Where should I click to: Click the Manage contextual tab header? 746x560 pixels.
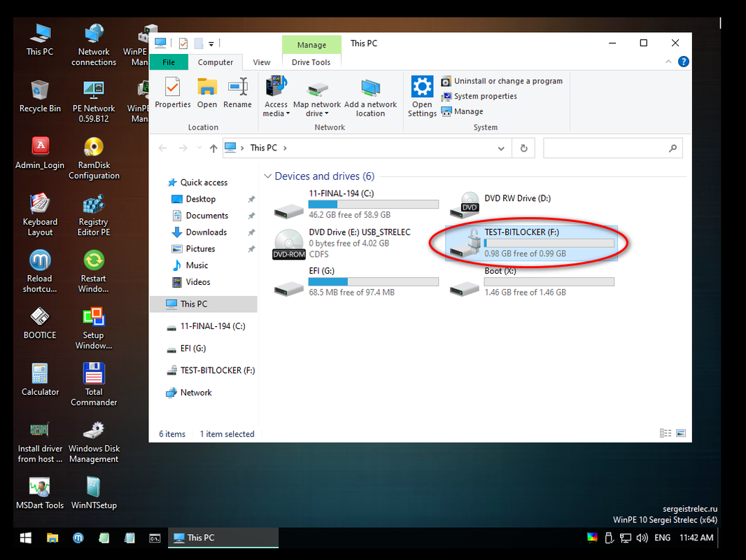click(311, 45)
